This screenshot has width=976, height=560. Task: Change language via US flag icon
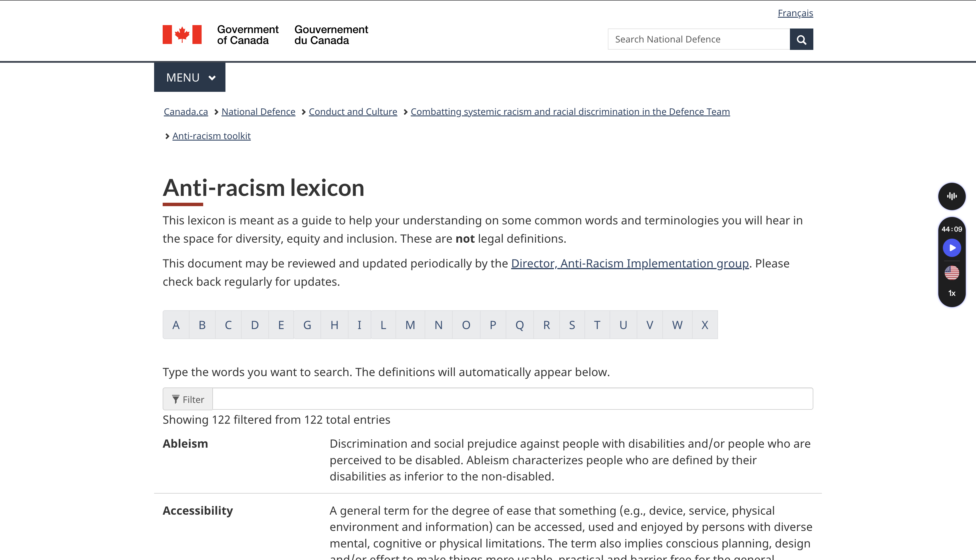coord(951,273)
